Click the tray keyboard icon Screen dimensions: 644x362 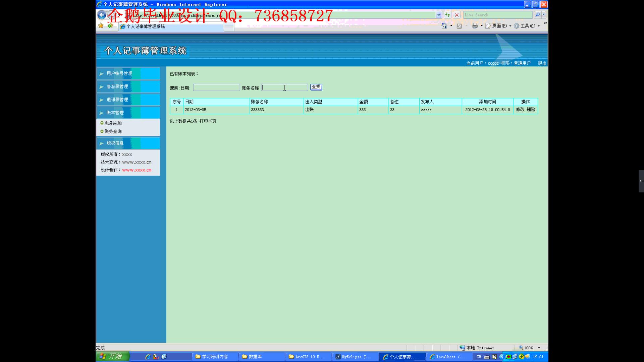click(487, 357)
